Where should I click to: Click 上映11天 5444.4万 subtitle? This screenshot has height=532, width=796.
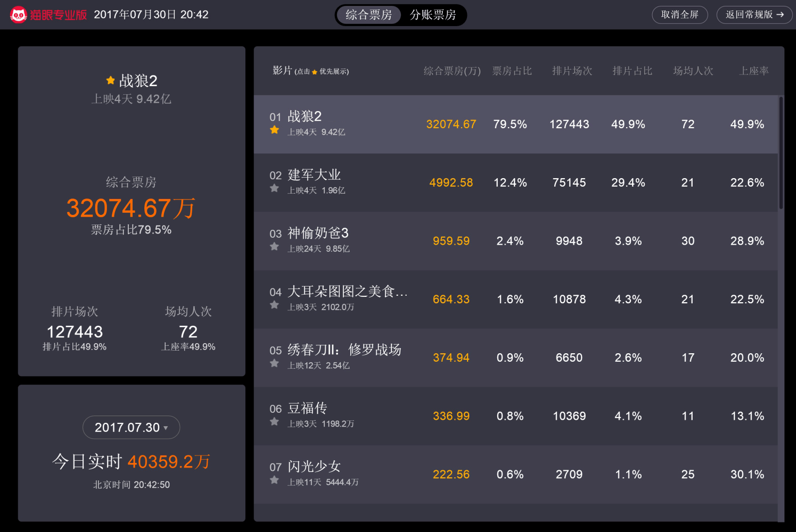pyautogui.click(x=323, y=483)
